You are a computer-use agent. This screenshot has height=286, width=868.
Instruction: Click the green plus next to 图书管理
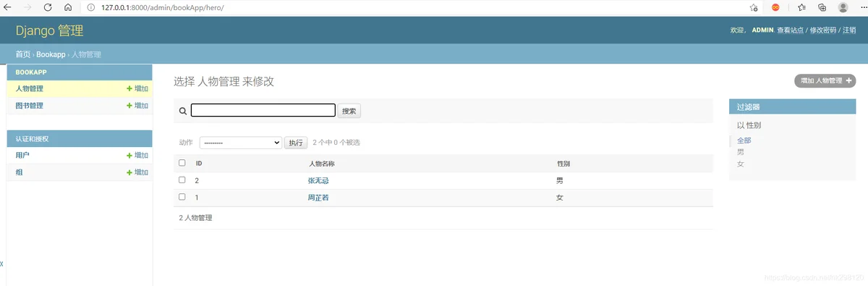click(x=129, y=106)
